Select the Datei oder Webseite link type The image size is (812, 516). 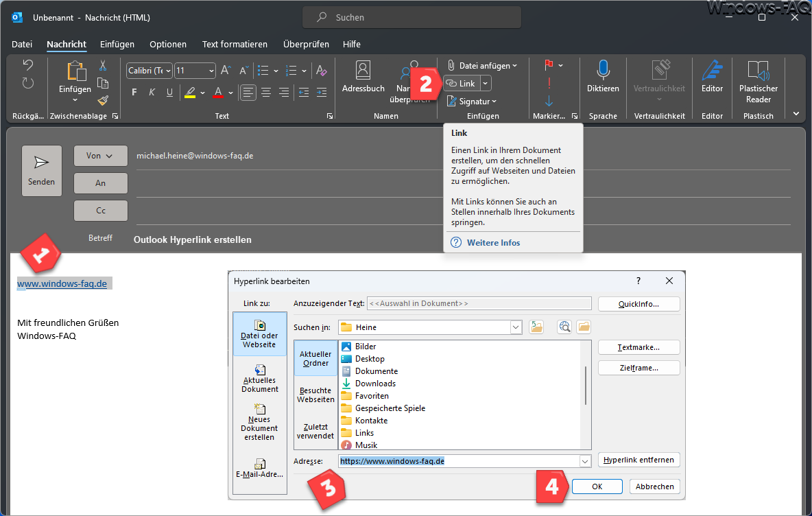pyautogui.click(x=259, y=333)
